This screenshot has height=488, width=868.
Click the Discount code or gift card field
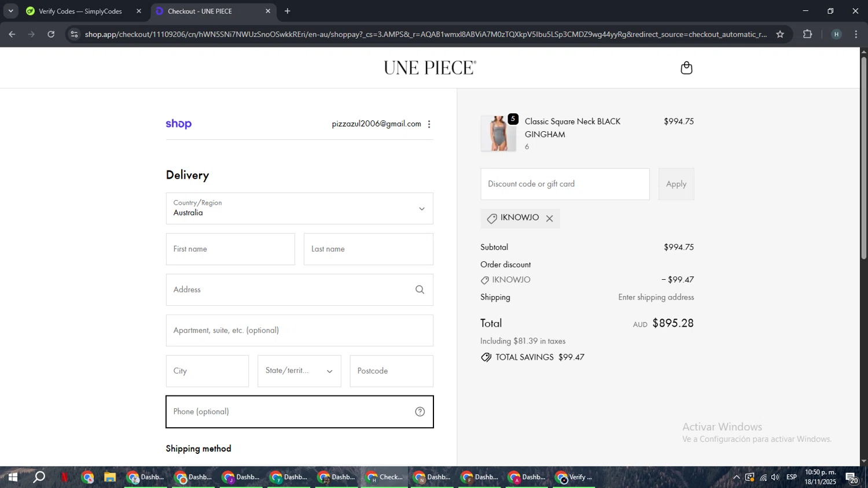pyautogui.click(x=565, y=184)
